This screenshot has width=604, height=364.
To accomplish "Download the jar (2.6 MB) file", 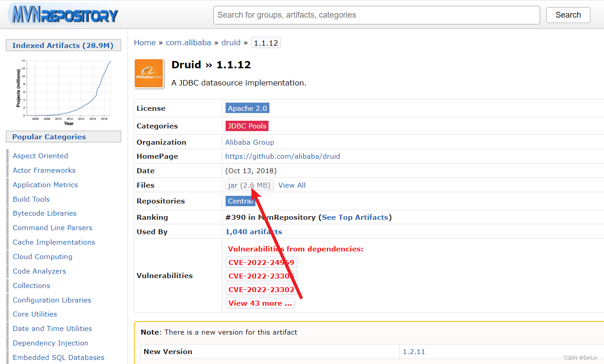I will click(x=250, y=185).
